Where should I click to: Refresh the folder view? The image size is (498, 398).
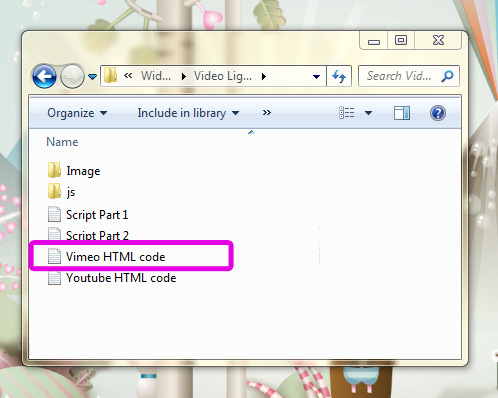pos(339,76)
